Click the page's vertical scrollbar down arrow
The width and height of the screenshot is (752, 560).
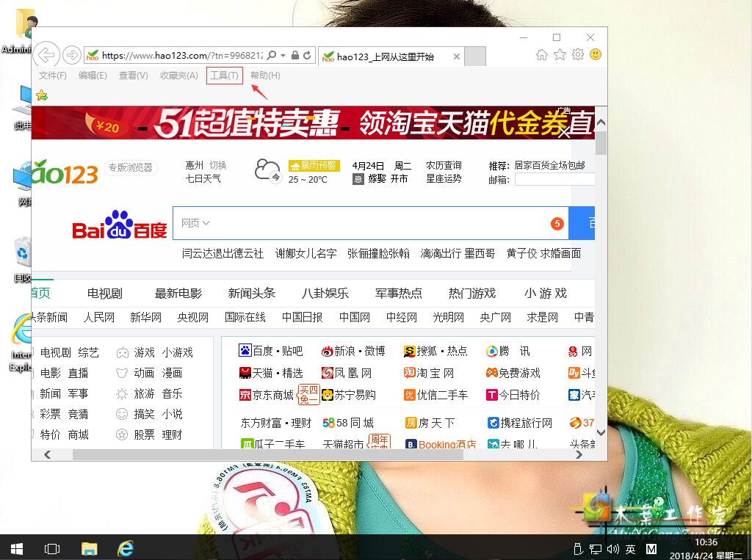coord(601,432)
